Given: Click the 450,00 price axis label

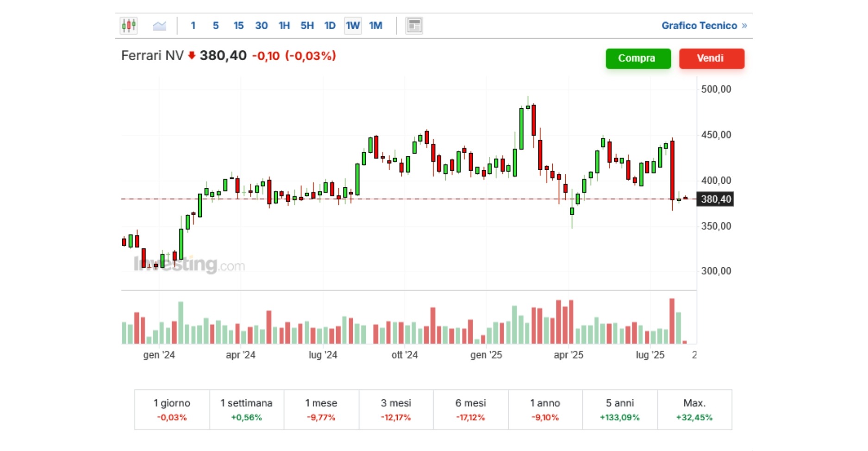Looking at the screenshot, I should click(x=716, y=135).
